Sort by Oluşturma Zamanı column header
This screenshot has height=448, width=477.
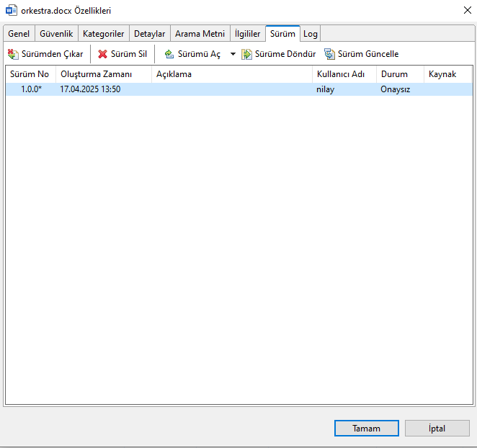pos(96,74)
